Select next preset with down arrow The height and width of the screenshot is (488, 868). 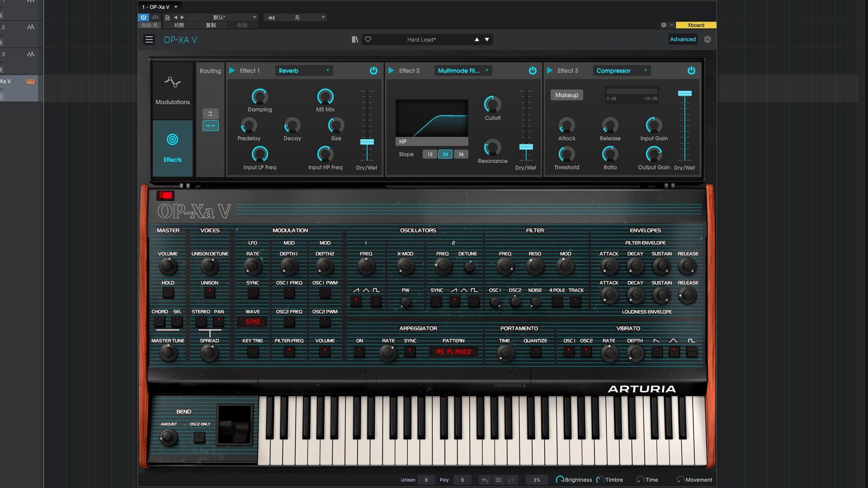pos(487,39)
